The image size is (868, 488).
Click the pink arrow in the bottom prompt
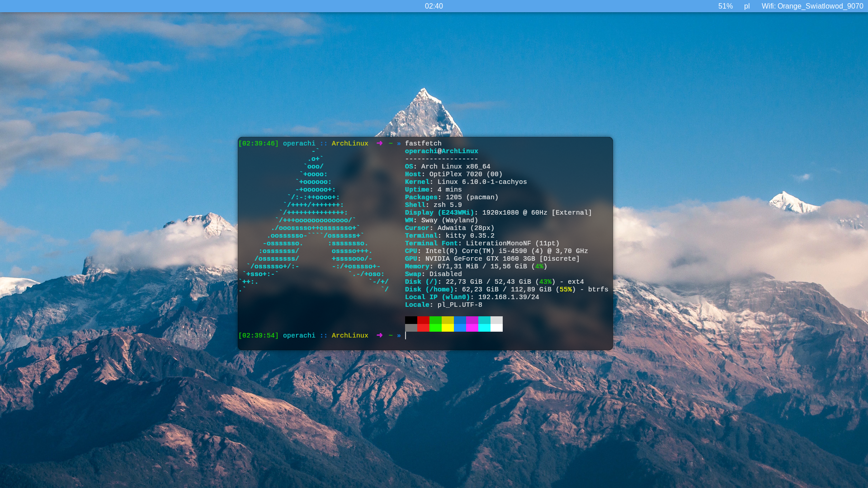(x=379, y=335)
